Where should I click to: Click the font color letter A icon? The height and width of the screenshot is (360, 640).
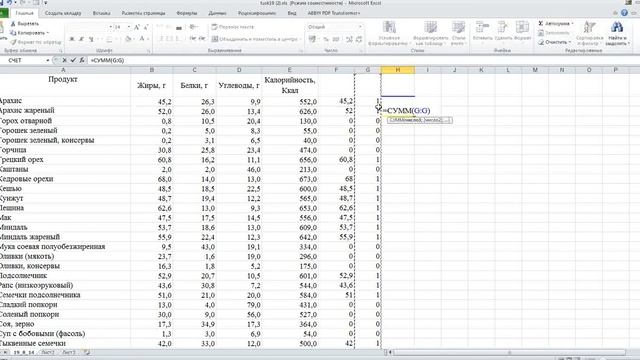[142, 39]
